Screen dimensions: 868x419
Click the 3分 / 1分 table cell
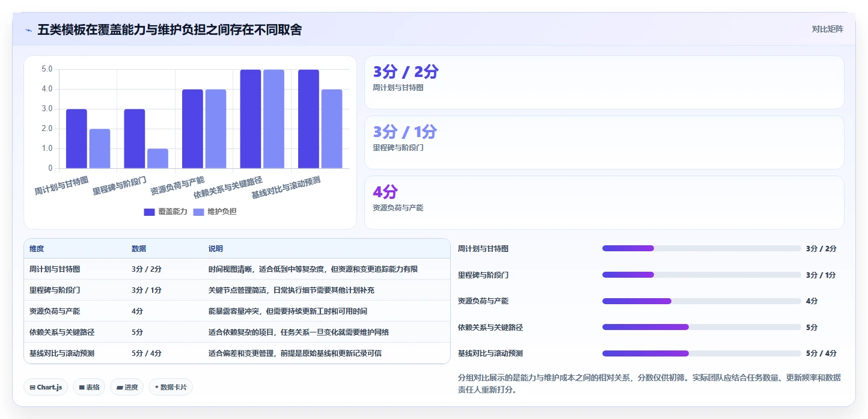(x=147, y=290)
